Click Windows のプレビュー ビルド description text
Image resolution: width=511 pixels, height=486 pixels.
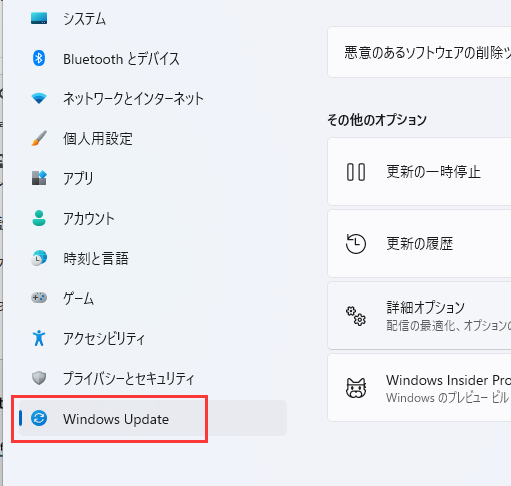448,398
